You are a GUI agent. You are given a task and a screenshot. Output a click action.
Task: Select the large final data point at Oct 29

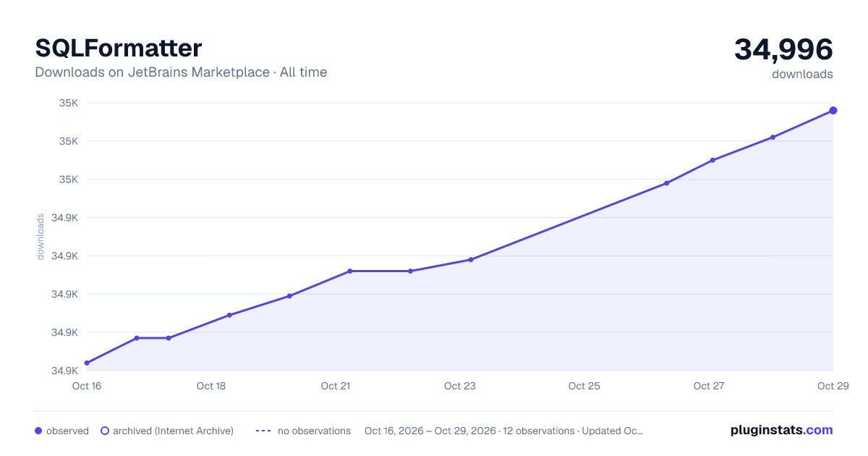pyautogui.click(x=833, y=111)
